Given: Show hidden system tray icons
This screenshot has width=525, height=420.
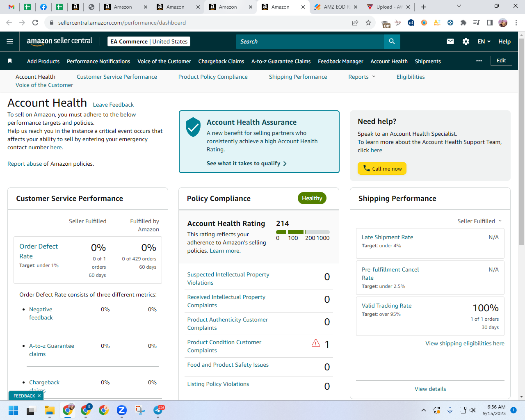Looking at the screenshot, I should click(424, 410).
